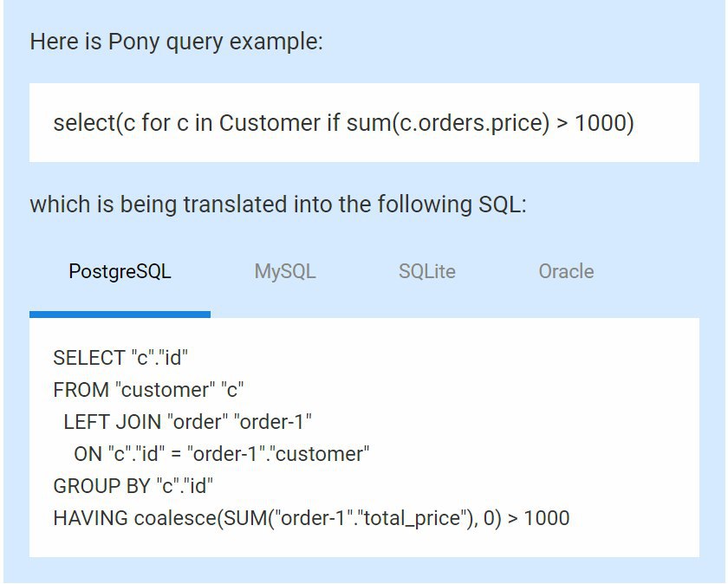Click the 1000) value in Pony query
The width and height of the screenshot is (728, 584).
(605, 123)
